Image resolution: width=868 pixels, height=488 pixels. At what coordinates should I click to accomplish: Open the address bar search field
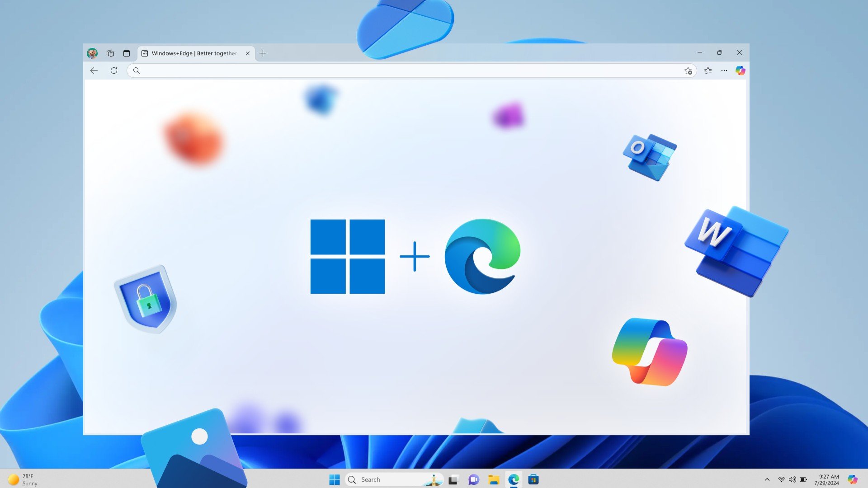[x=411, y=70]
